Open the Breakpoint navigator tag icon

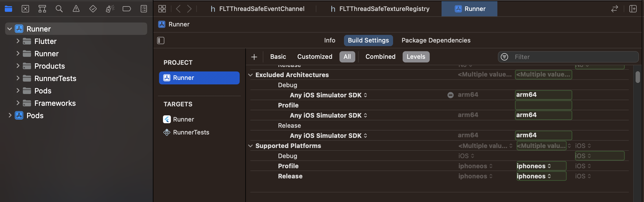click(x=127, y=9)
